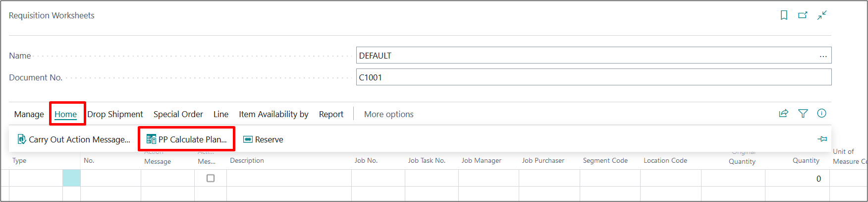Expand the Line menu
Screen dimensions: 868x202
point(221,114)
